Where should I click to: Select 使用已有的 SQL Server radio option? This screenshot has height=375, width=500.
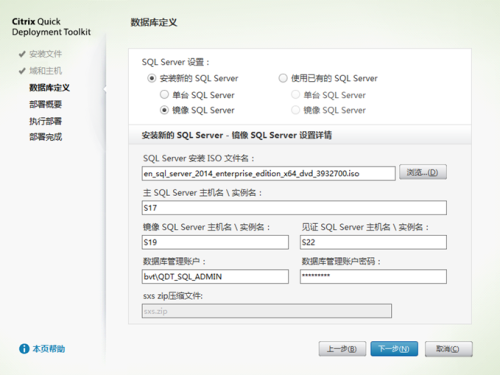click(x=283, y=78)
